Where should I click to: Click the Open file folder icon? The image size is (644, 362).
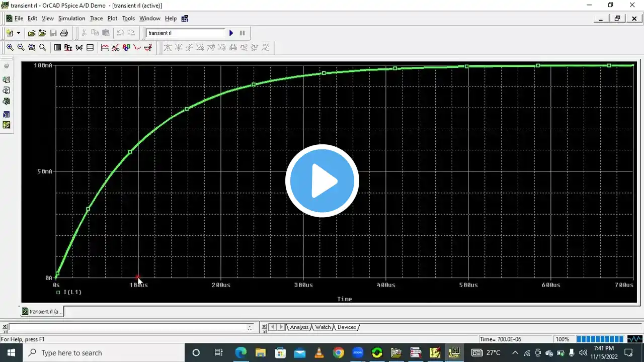pyautogui.click(x=32, y=33)
